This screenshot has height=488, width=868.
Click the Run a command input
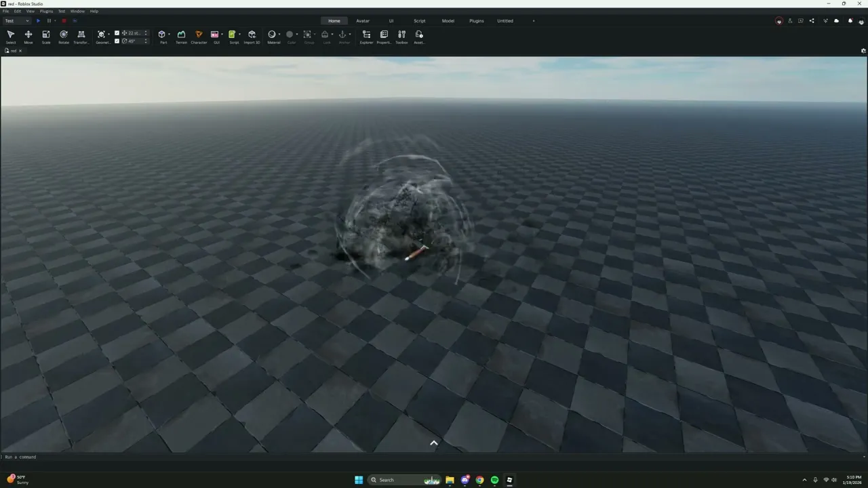pos(434,457)
